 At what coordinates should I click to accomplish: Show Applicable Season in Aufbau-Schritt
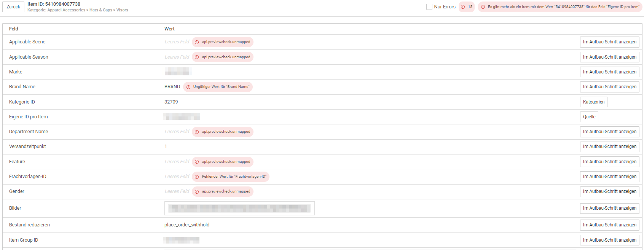pos(609,57)
